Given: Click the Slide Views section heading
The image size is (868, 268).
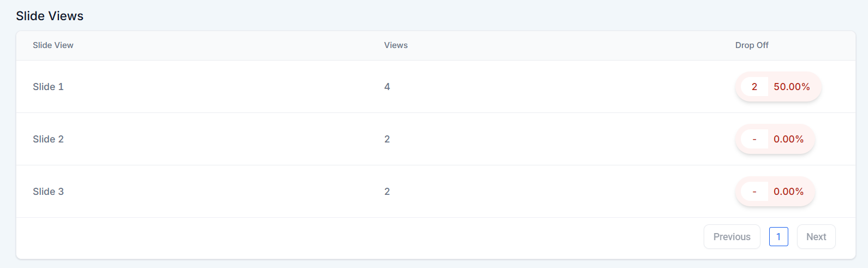Looking at the screenshot, I should tap(50, 16).
